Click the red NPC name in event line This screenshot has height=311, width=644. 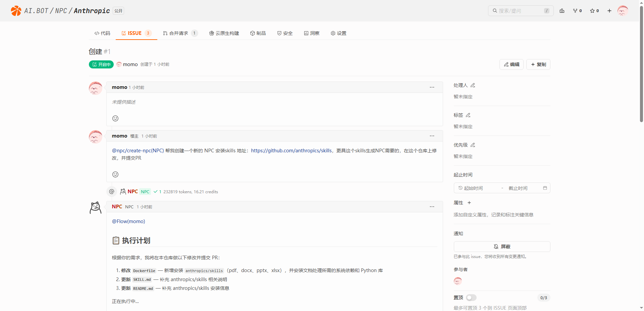pyautogui.click(x=132, y=192)
